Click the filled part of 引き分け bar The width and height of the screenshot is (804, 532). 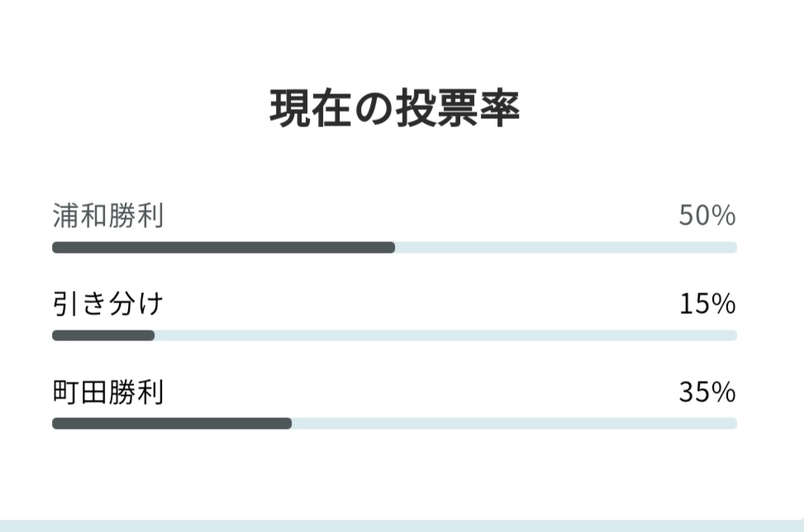point(103,335)
